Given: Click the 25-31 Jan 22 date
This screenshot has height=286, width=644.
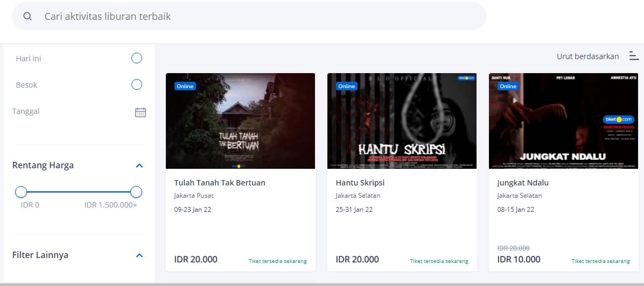Looking at the screenshot, I should click(354, 209).
